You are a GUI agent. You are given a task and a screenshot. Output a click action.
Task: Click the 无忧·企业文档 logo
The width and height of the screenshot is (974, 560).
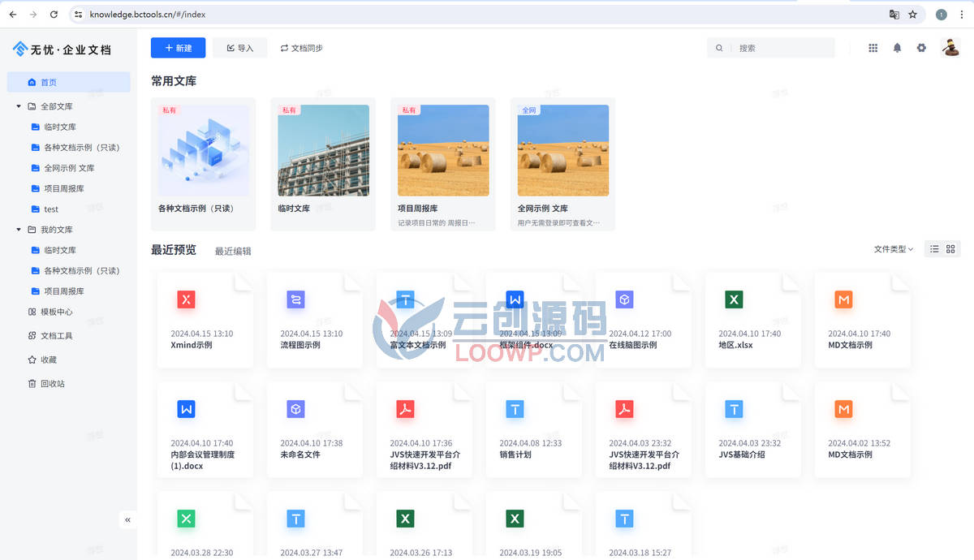point(62,49)
